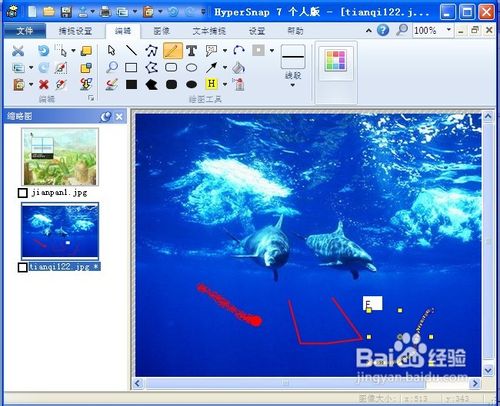Select the Arc curve drawing tool

tap(239, 51)
